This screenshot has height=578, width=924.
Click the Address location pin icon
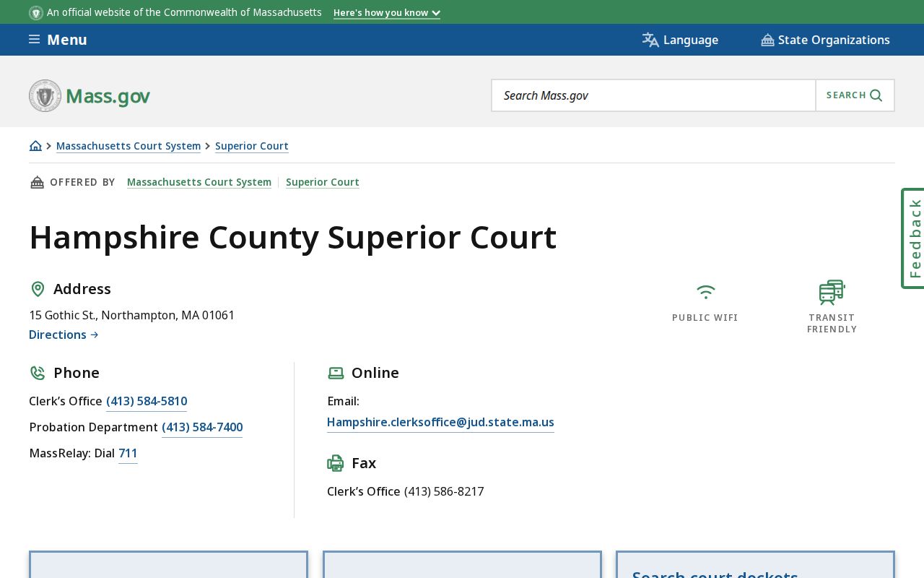tap(38, 289)
